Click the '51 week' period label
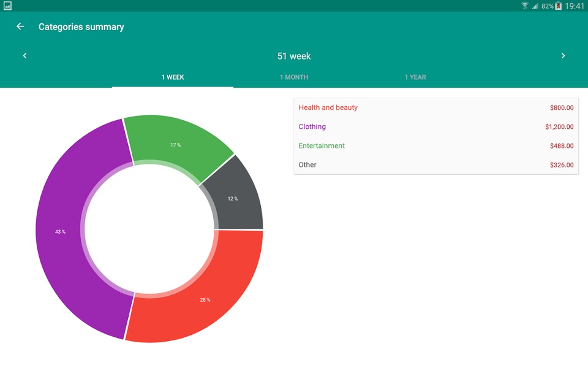Image resolution: width=588 pixels, height=368 pixels. [x=294, y=56]
